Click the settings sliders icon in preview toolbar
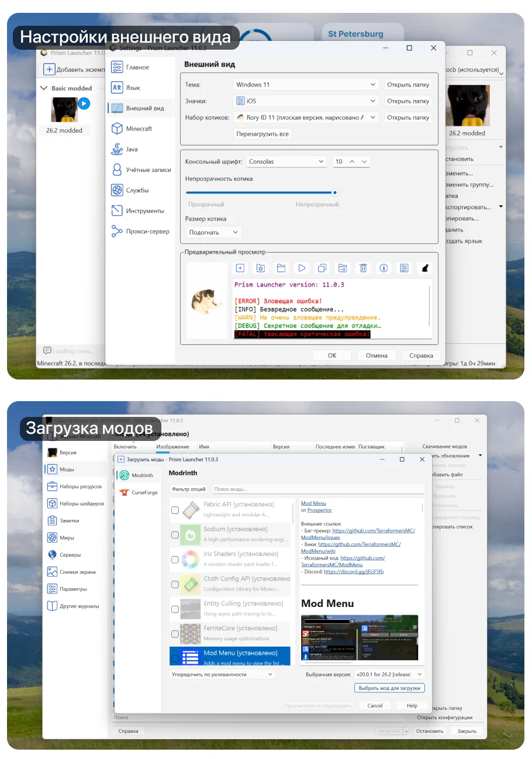 tap(404, 268)
